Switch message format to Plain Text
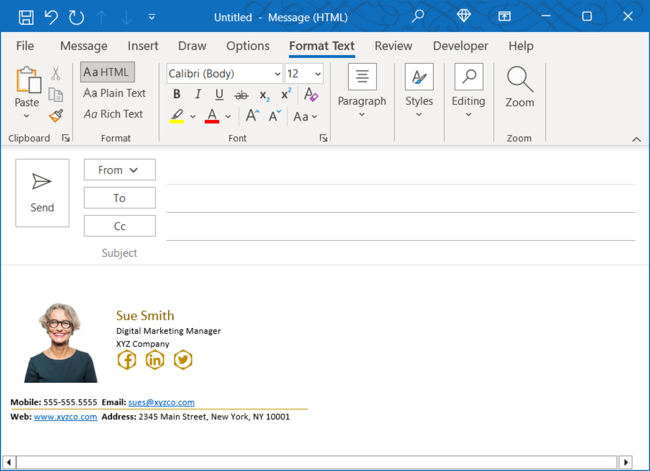 (115, 93)
